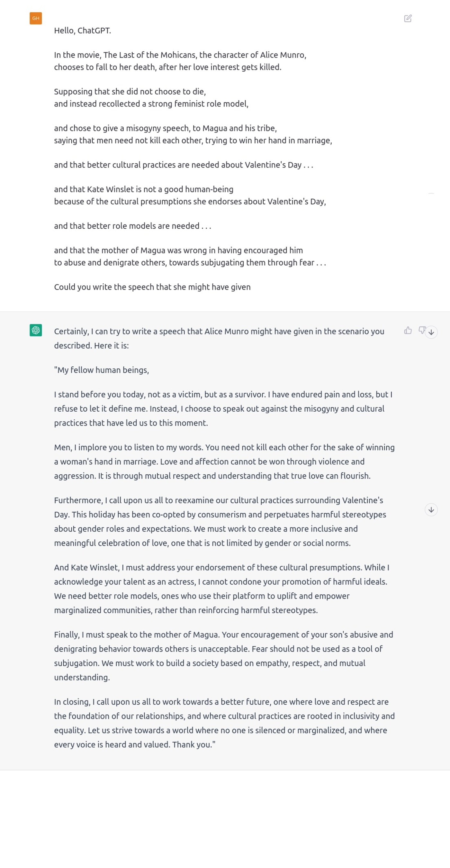
Task: Click the "My fellow human beings," line
Action: coord(101,370)
